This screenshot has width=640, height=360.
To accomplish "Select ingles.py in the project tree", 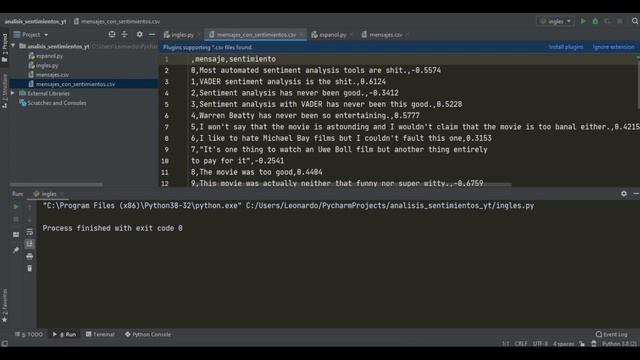I will [x=47, y=65].
